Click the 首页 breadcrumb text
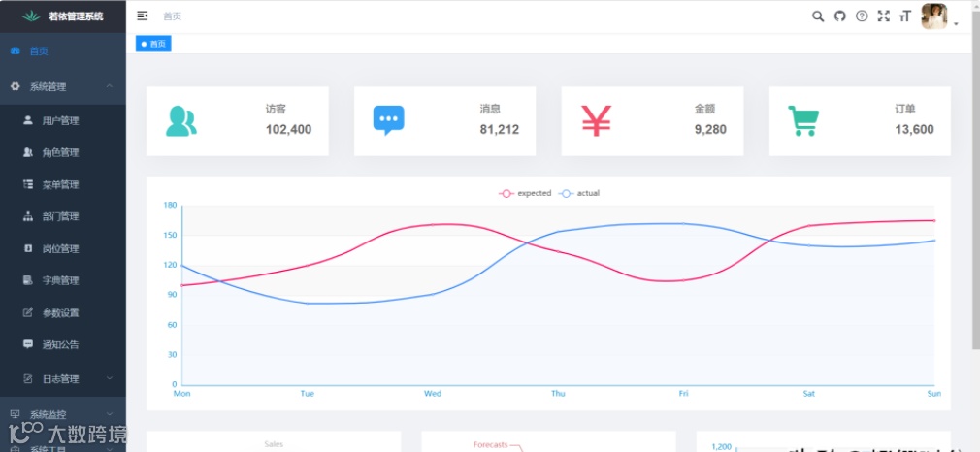 tap(173, 16)
